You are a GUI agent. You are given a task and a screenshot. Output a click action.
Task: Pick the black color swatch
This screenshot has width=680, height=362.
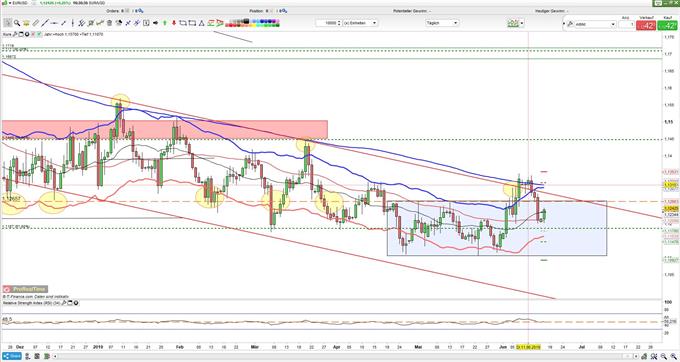pyautogui.click(x=246, y=20)
